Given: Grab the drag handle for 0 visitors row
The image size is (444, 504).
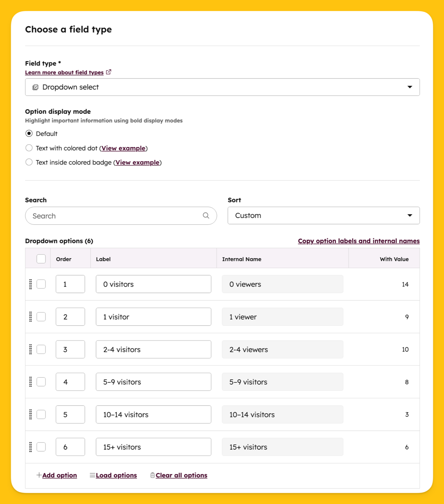Looking at the screenshot, I should pyautogui.click(x=30, y=284).
